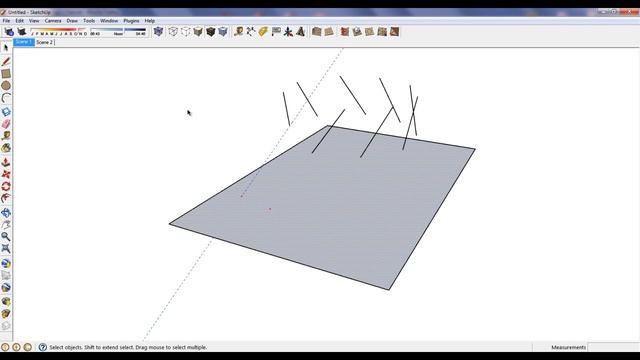Open the Camera menu
The height and width of the screenshot is (360, 640).
point(53,20)
